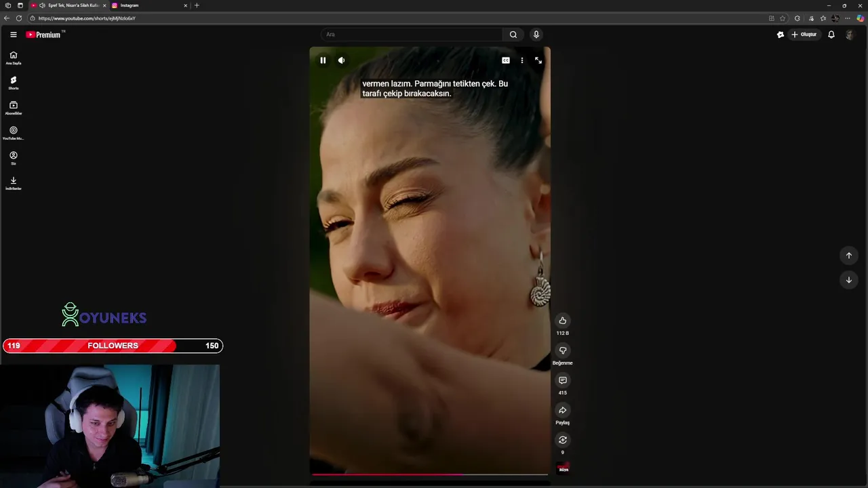This screenshot has height=488, width=868.
Task: Open the three-dot more options on video
Action: [x=521, y=60]
